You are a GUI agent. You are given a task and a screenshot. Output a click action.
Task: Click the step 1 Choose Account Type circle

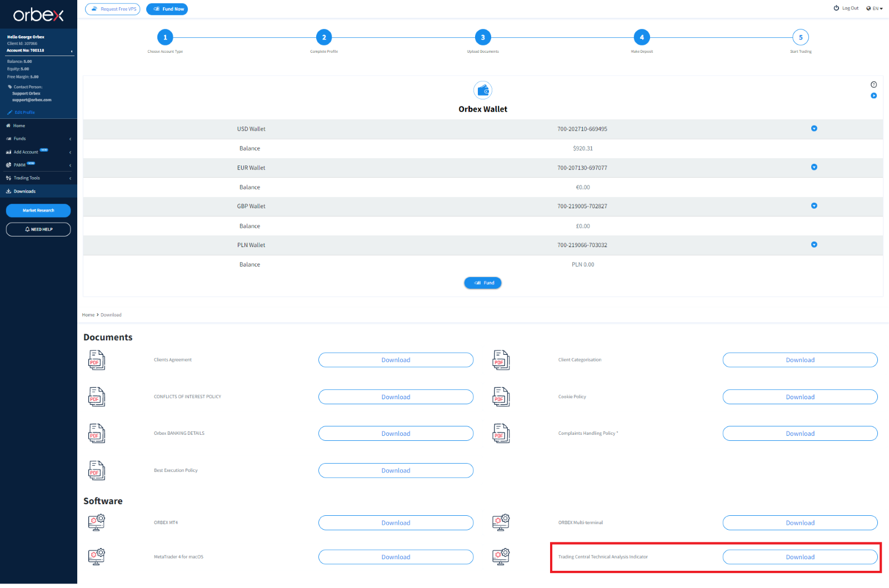[x=165, y=37]
